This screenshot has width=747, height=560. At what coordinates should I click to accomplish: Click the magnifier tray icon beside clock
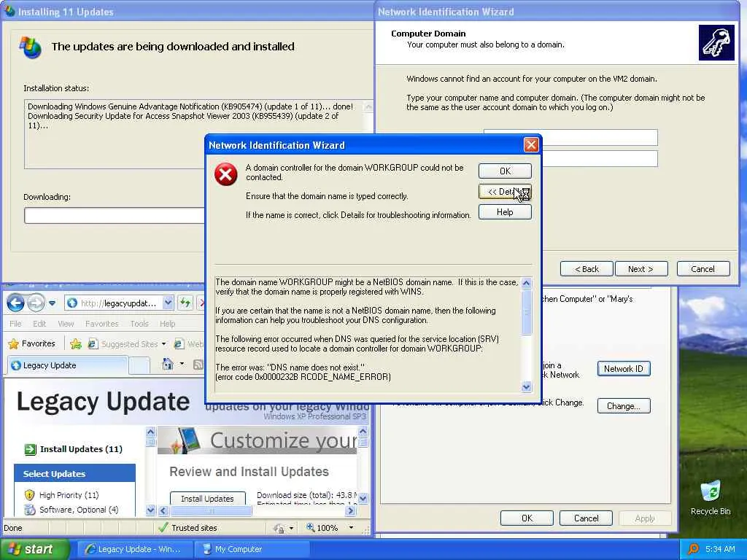click(x=693, y=549)
